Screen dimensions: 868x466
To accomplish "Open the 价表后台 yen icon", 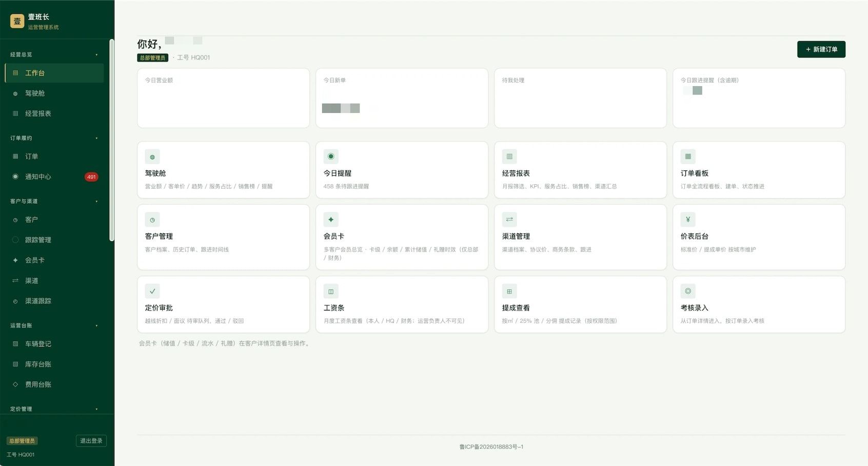I will pyautogui.click(x=688, y=220).
